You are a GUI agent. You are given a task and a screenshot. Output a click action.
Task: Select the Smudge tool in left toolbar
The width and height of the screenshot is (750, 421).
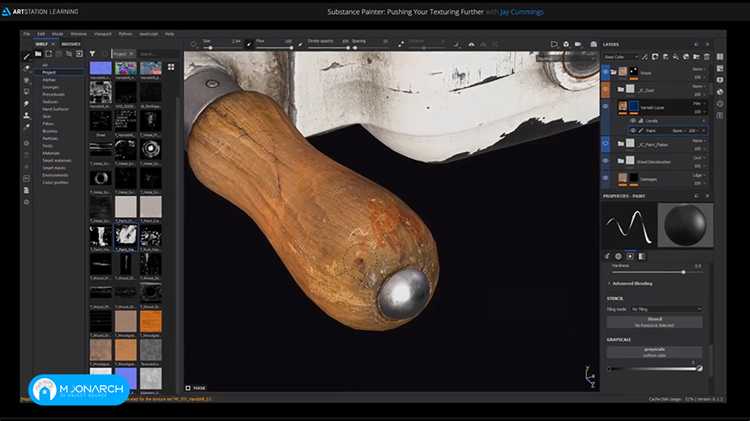[x=27, y=103]
